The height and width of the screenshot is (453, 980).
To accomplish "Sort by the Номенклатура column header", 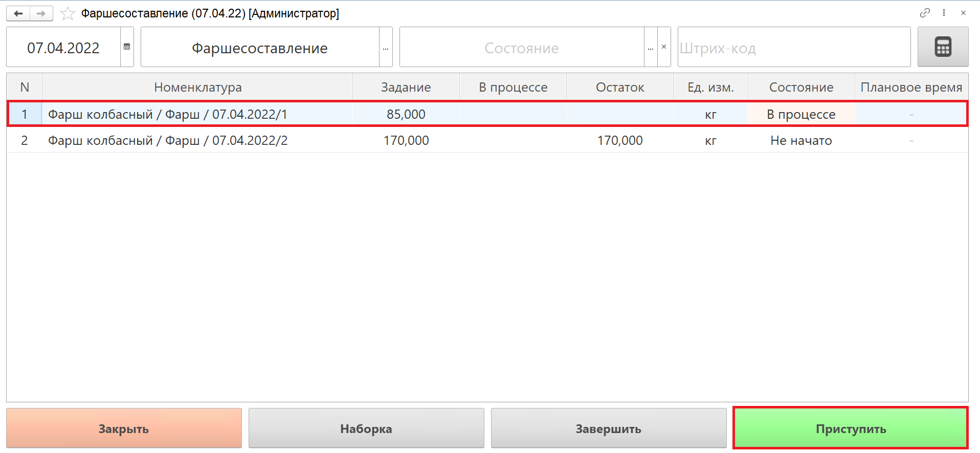I will pyautogui.click(x=197, y=88).
